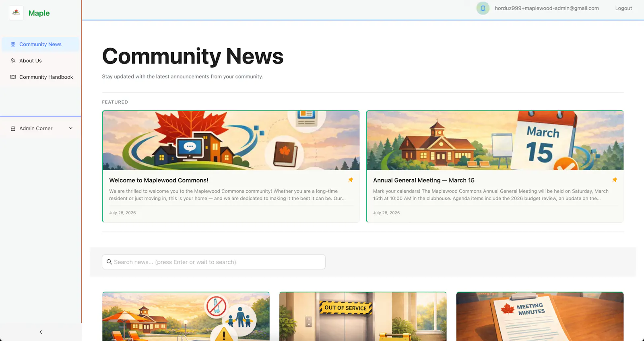Click the About Us people icon

pyautogui.click(x=13, y=61)
